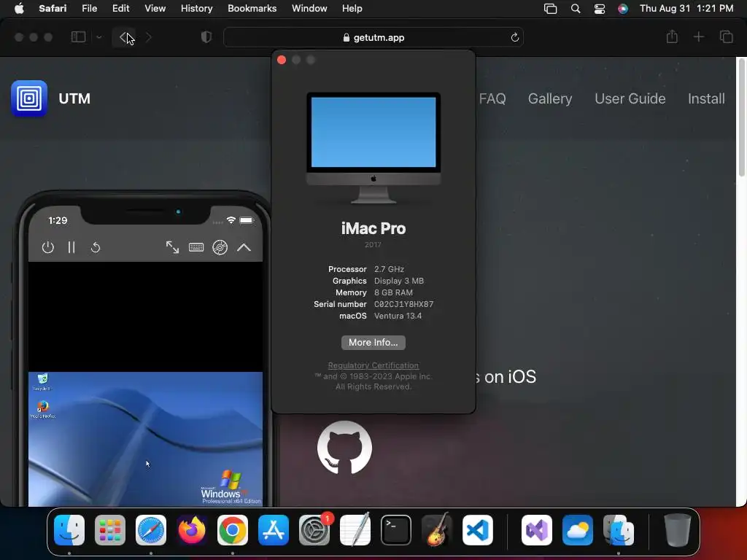Click the restart icon in phone toolbar
The height and width of the screenshot is (560, 747).
(x=96, y=247)
